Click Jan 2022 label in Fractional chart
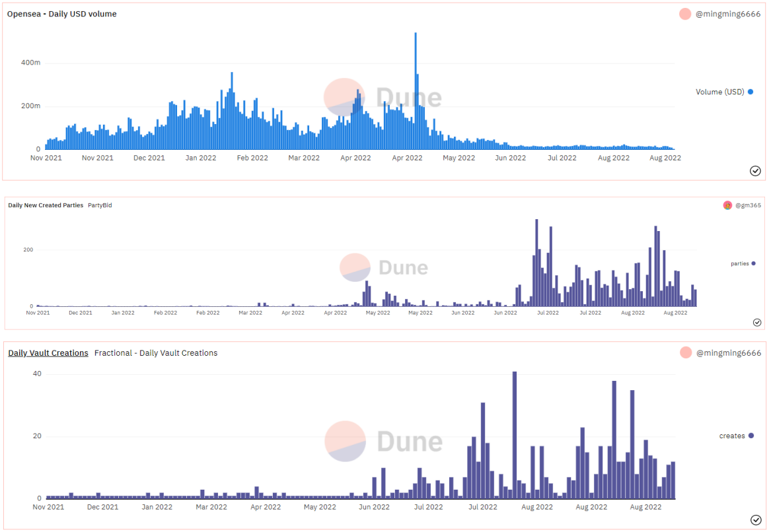 [157, 507]
